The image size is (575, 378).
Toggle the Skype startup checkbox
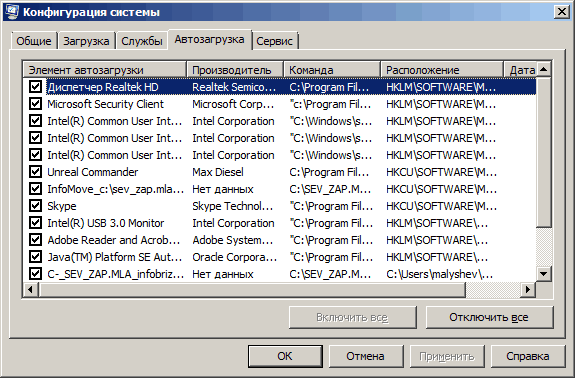pyautogui.click(x=35, y=206)
